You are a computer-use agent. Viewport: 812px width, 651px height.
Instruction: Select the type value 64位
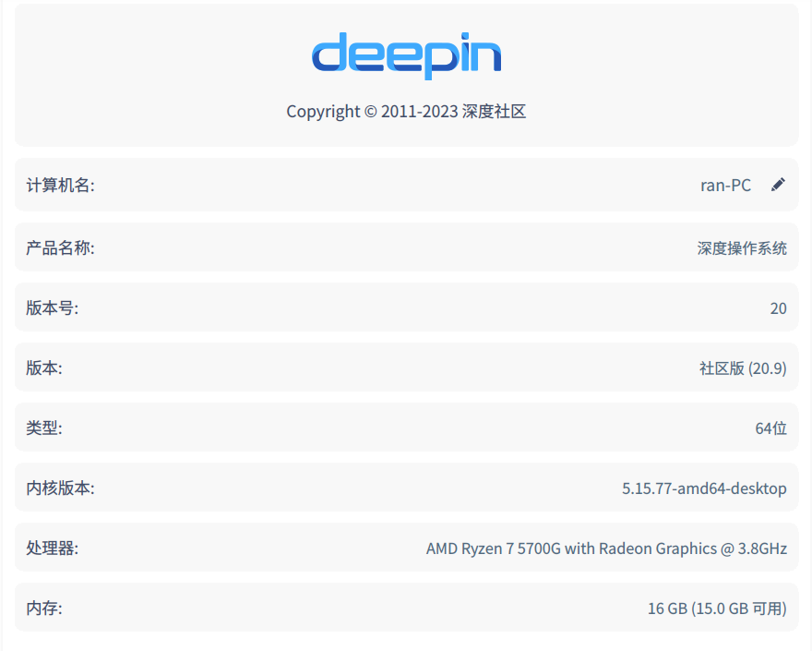tap(771, 428)
